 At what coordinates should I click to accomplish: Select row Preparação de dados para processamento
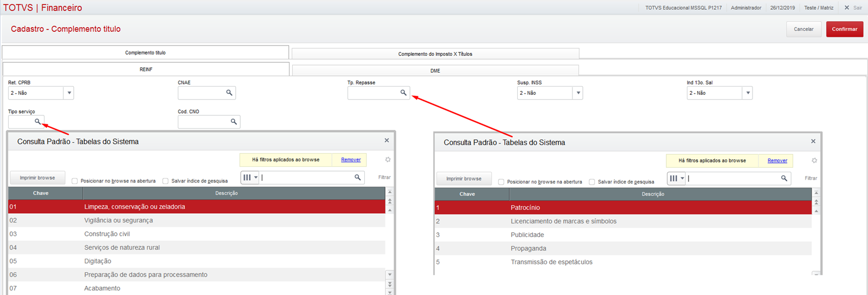[x=197, y=274]
